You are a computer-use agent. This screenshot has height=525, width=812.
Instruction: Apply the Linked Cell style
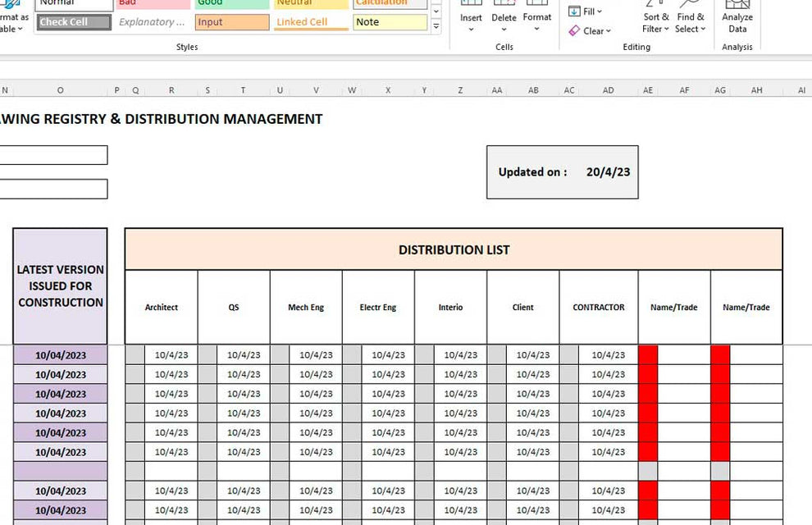pos(309,22)
